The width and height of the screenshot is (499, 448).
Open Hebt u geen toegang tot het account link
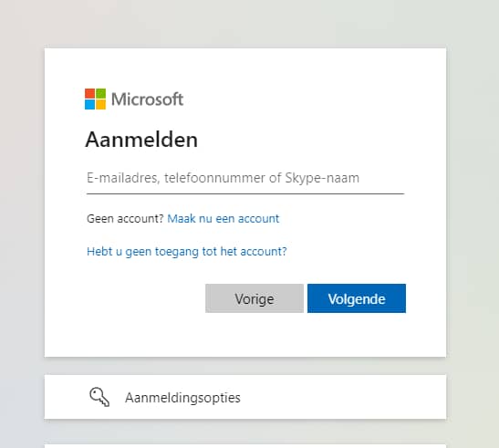(x=187, y=252)
